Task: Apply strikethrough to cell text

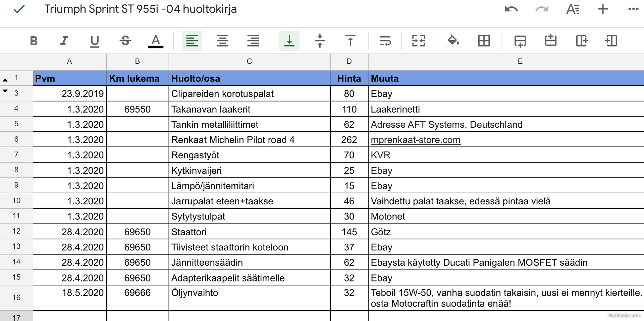Action: coord(125,41)
